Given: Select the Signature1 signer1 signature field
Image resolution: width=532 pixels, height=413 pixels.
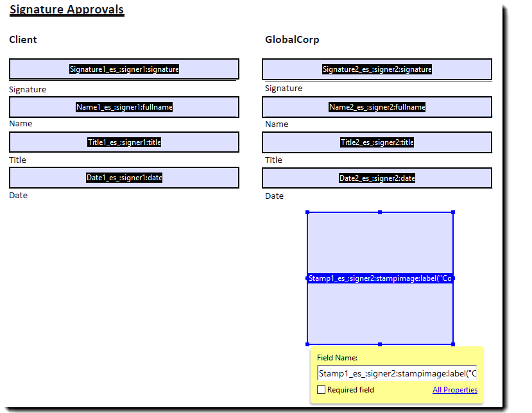Looking at the screenshot, I should point(124,69).
